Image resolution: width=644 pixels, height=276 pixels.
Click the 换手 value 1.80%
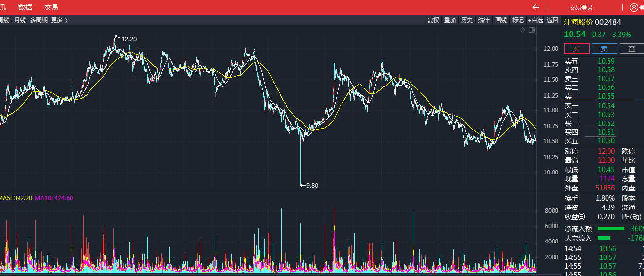[x=606, y=198]
